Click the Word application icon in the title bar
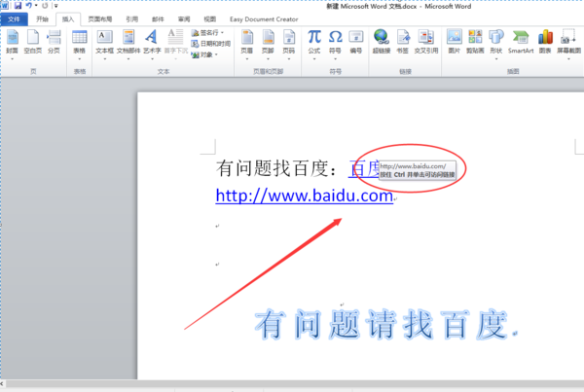584x392 pixels. tap(5, 6)
